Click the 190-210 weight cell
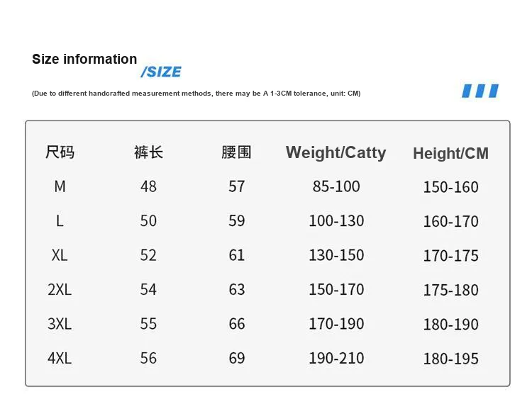The height and width of the screenshot is (404, 532). point(336,358)
